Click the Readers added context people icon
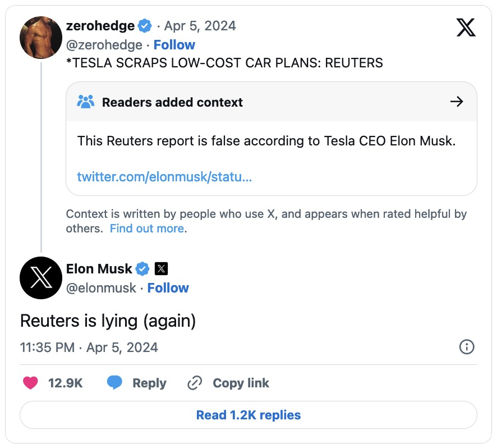497x448 pixels. pos(86,102)
